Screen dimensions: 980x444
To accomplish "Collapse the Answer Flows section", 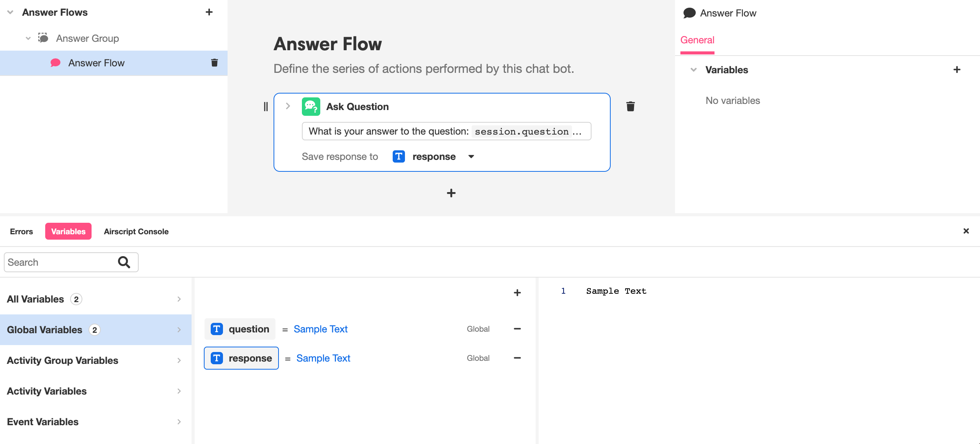I will click(x=10, y=12).
